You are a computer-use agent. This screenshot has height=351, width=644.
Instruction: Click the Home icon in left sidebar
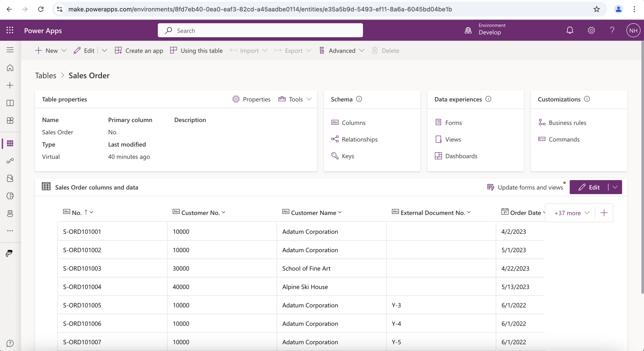[x=10, y=68]
